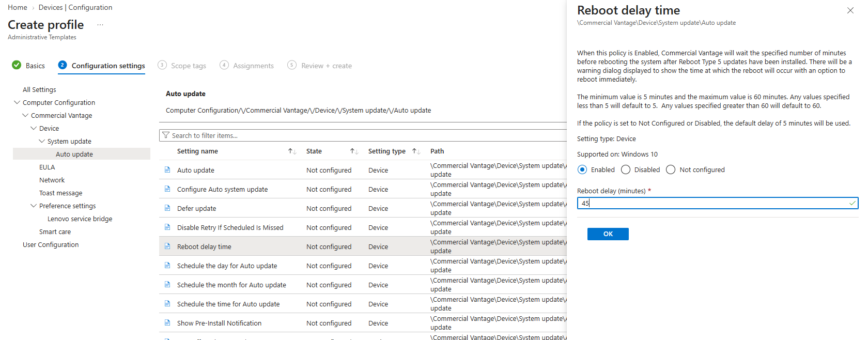
Task: Select Toast message in the tree
Action: pyautogui.click(x=61, y=193)
